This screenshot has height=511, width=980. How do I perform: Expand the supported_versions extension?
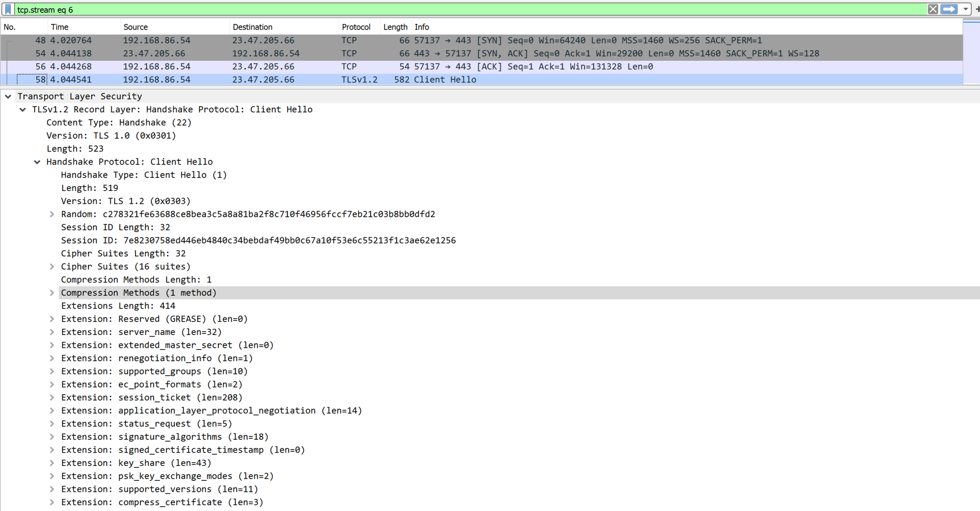click(x=52, y=489)
